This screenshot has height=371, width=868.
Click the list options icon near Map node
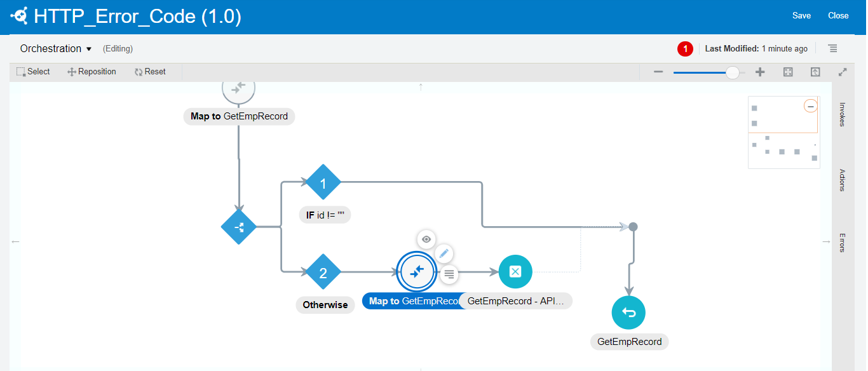point(449,274)
